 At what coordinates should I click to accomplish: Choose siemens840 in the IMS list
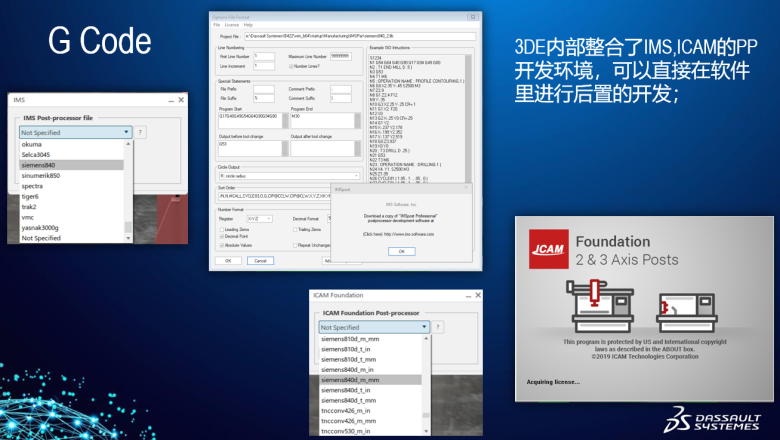[x=72, y=165]
